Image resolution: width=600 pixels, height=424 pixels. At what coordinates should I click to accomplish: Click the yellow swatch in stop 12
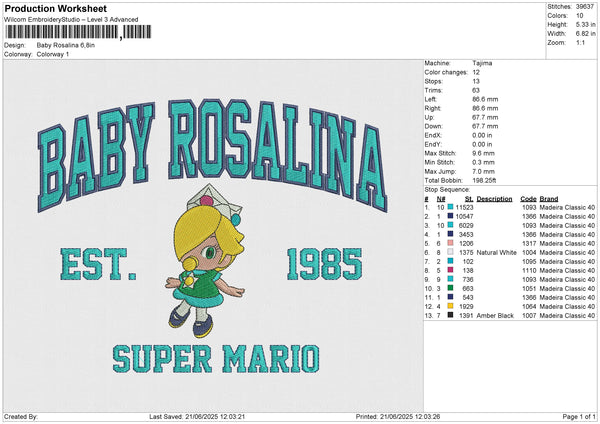pyautogui.click(x=452, y=306)
